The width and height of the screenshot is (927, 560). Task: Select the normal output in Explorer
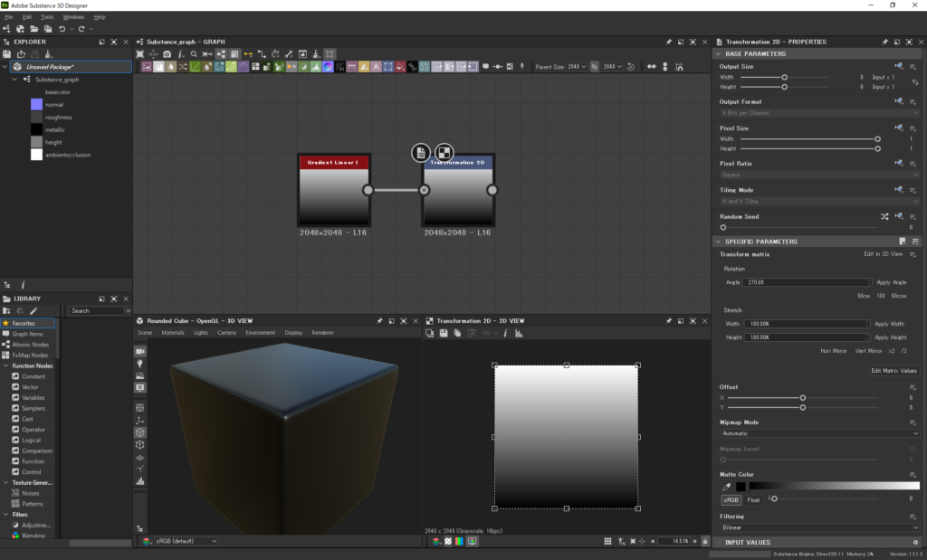53,105
